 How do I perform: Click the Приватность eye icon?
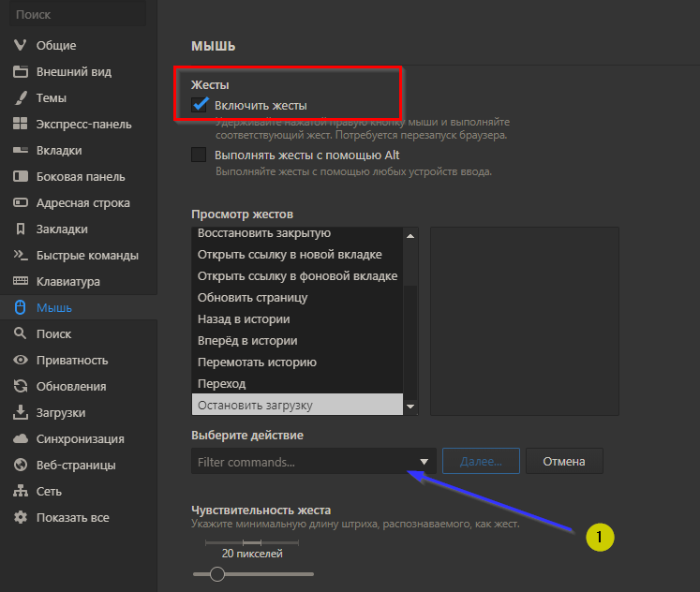pos(20,360)
